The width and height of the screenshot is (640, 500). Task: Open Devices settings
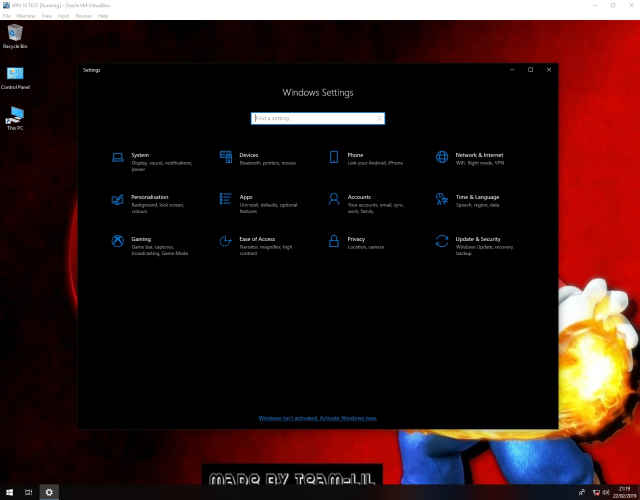pyautogui.click(x=248, y=156)
